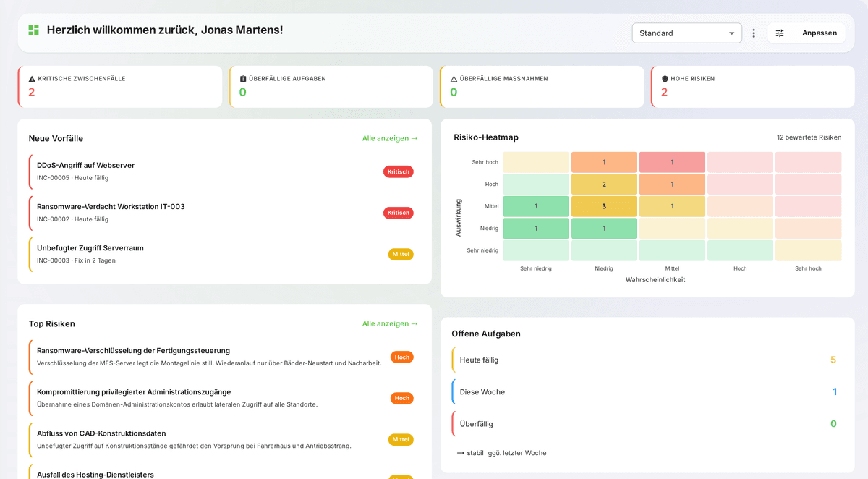
Task: Open the Standard dashboard dropdown
Action: coord(686,33)
